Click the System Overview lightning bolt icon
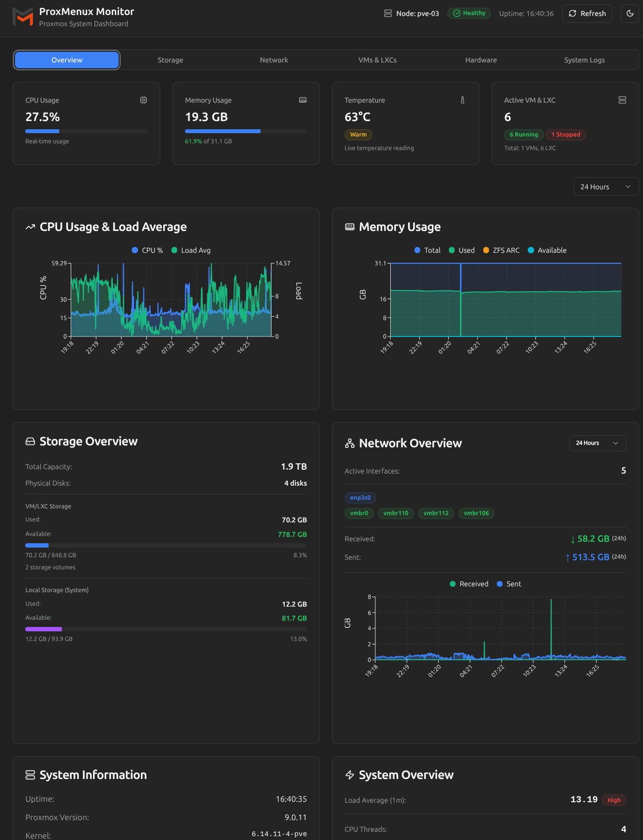 coord(350,775)
